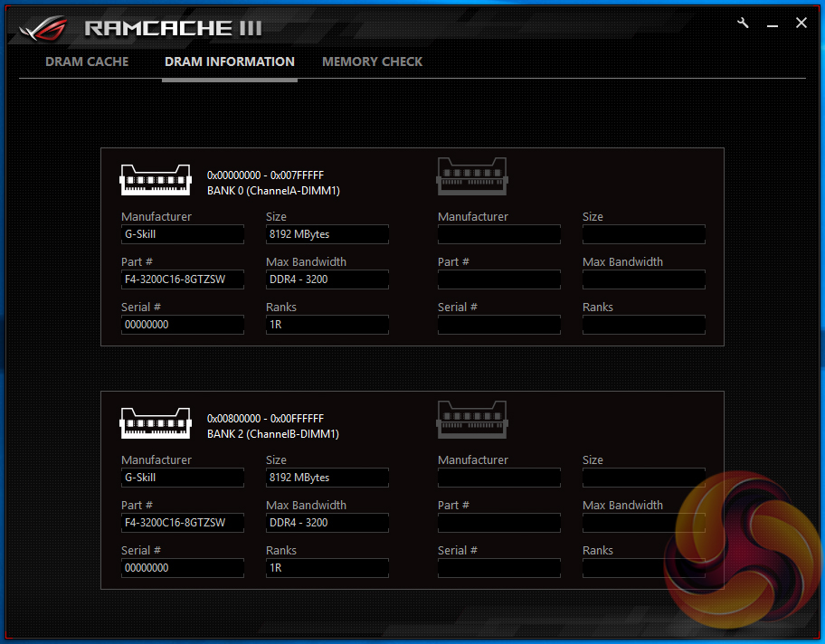Click address range 0x00000000 - 0x007FFFFF text
The width and height of the screenshot is (825, 644).
(x=265, y=175)
